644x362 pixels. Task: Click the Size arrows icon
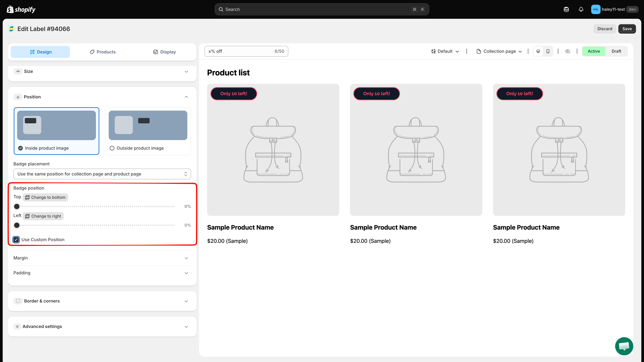[x=18, y=71]
